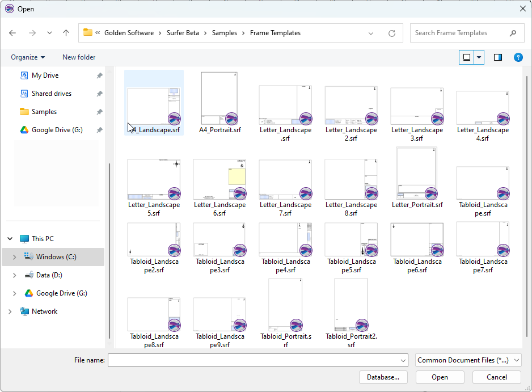
Task: Open the File name dropdown list
Action: pyautogui.click(x=403, y=360)
